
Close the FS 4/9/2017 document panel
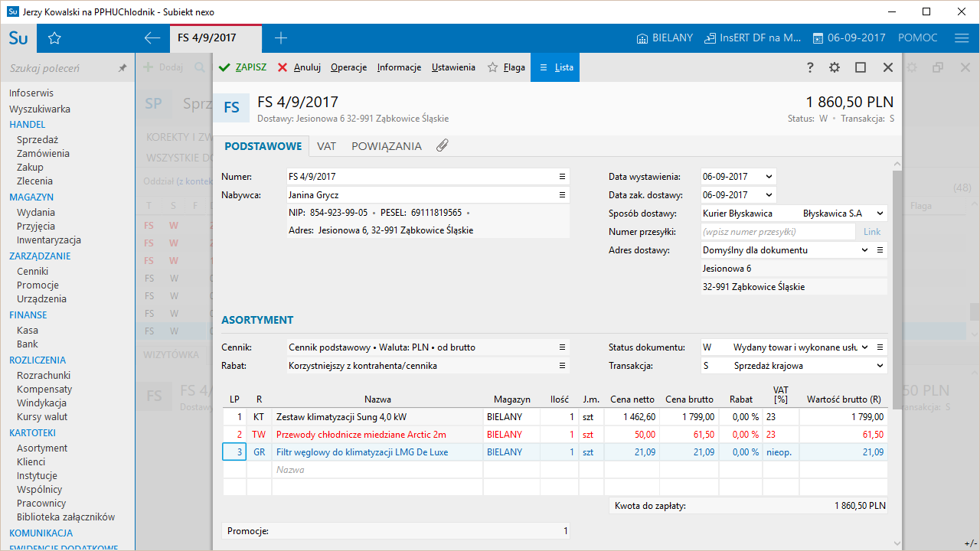click(x=888, y=67)
